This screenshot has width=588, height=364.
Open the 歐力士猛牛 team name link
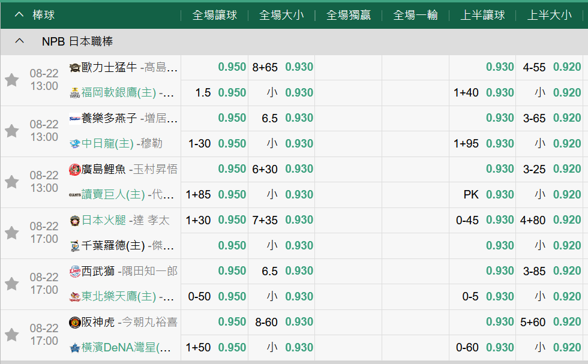[x=109, y=68]
